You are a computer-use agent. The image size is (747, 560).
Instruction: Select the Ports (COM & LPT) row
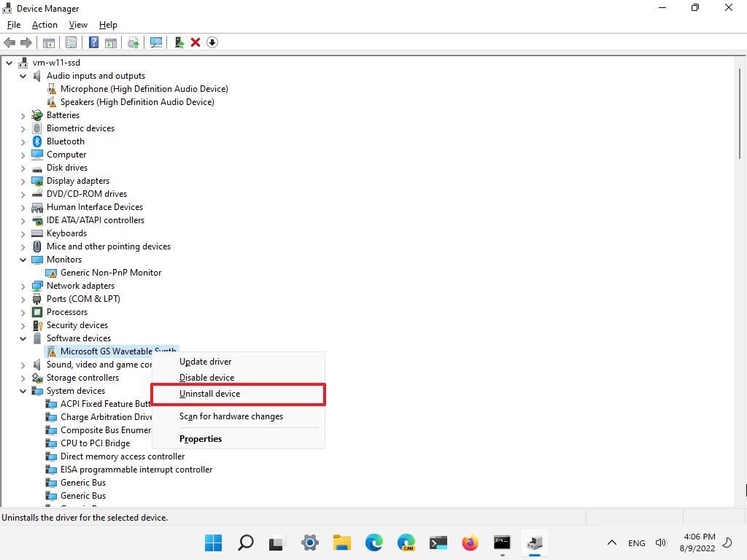[83, 299]
